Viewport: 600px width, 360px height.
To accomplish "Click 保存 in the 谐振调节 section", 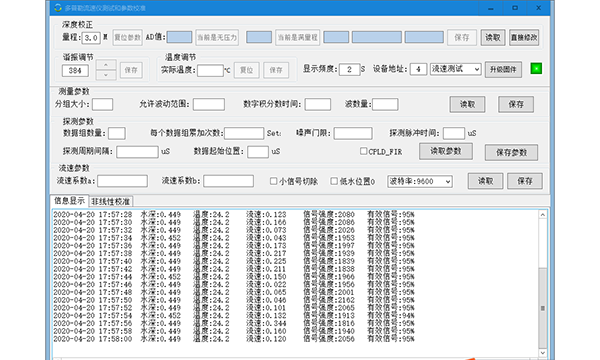I will point(131,70).
